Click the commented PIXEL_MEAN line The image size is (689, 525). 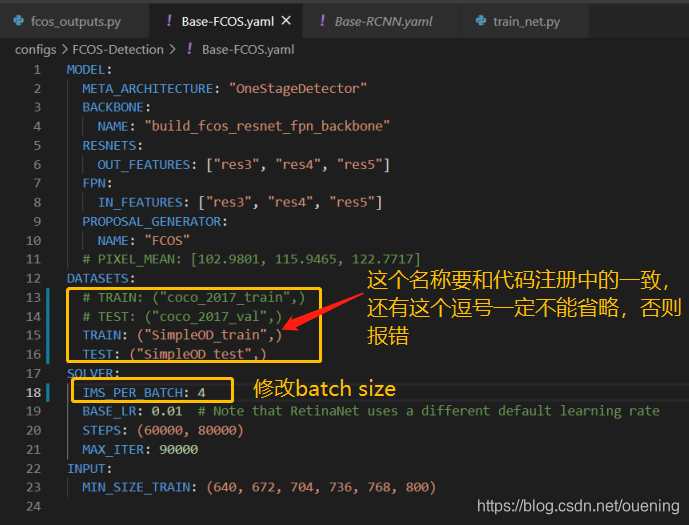[251, 259]
